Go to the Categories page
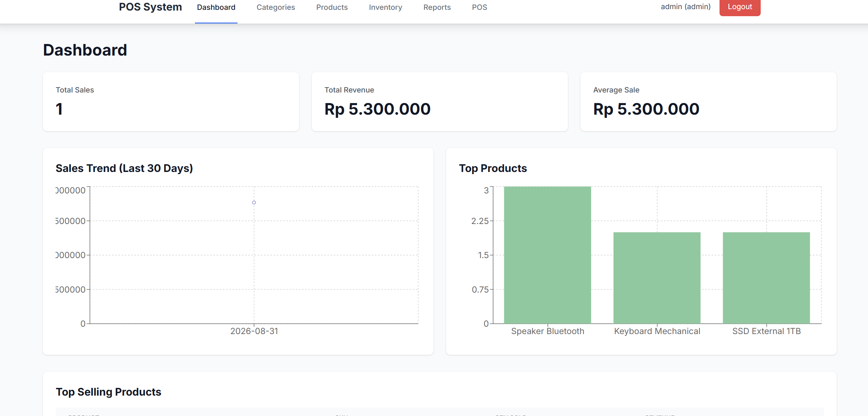868x416 pixels. pos(276,7)
